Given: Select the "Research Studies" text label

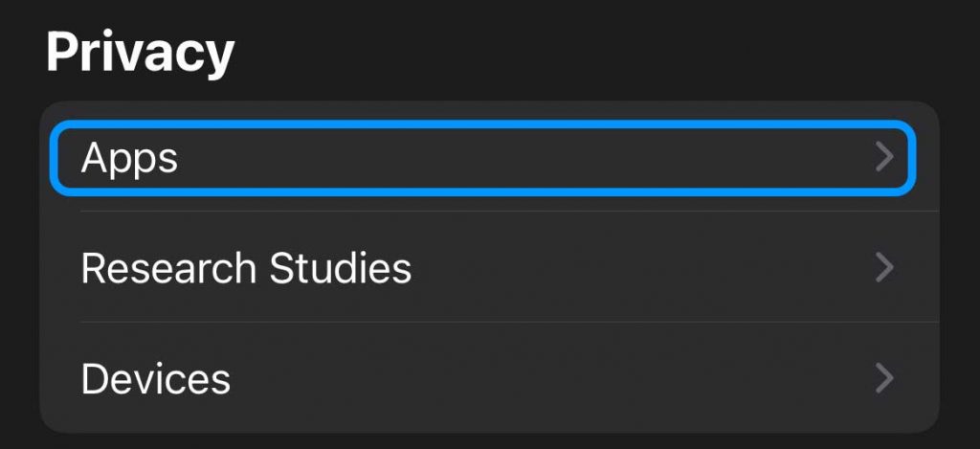Looking at the screenshot, I should coord(246,268).
